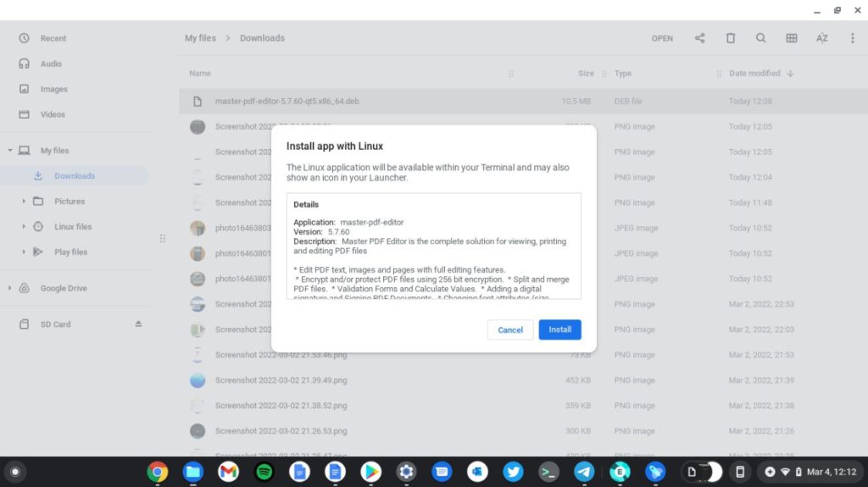Viewport: 868px width, 487px height.
Task: Switch to thumbnail grid view
Action: [x=791, y=37]
